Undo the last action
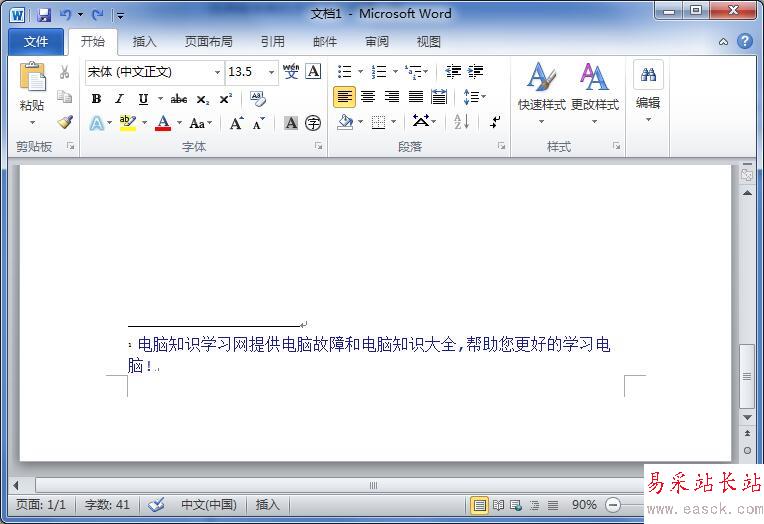The height and width of the screenshot is (524, 764). coord(65,15)
